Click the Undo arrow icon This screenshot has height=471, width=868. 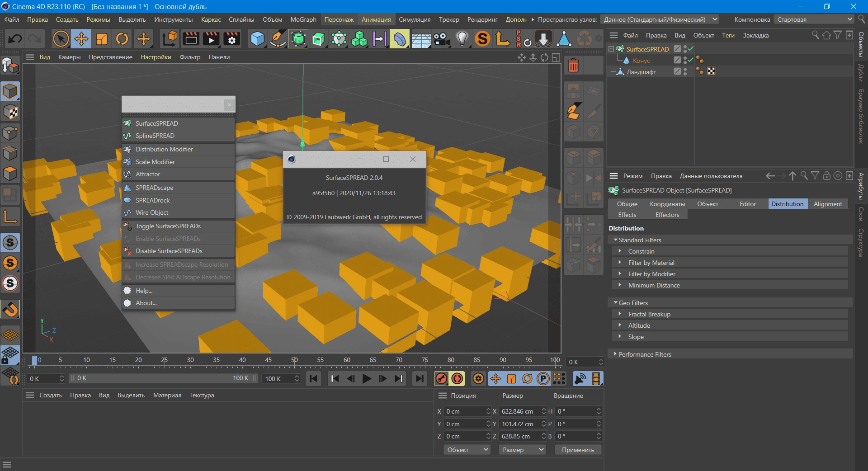pyautogui.click(x=15, y=39)
